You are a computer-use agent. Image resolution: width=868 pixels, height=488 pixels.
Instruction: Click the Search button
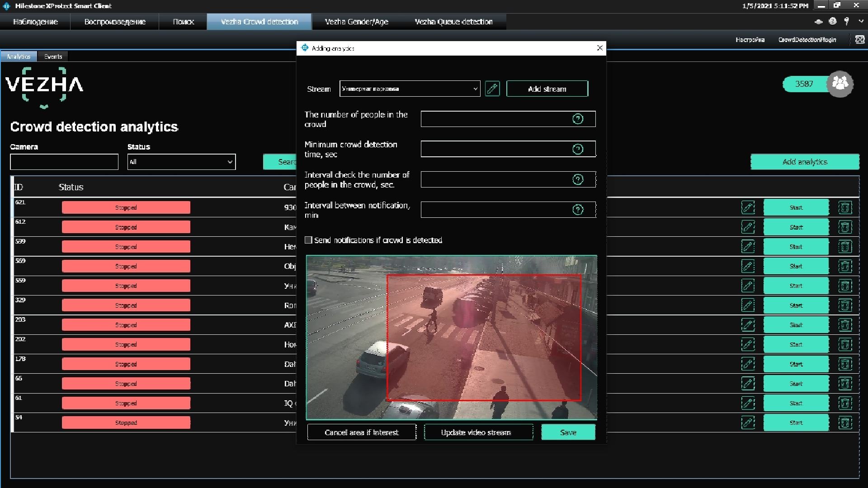point(280,162)
